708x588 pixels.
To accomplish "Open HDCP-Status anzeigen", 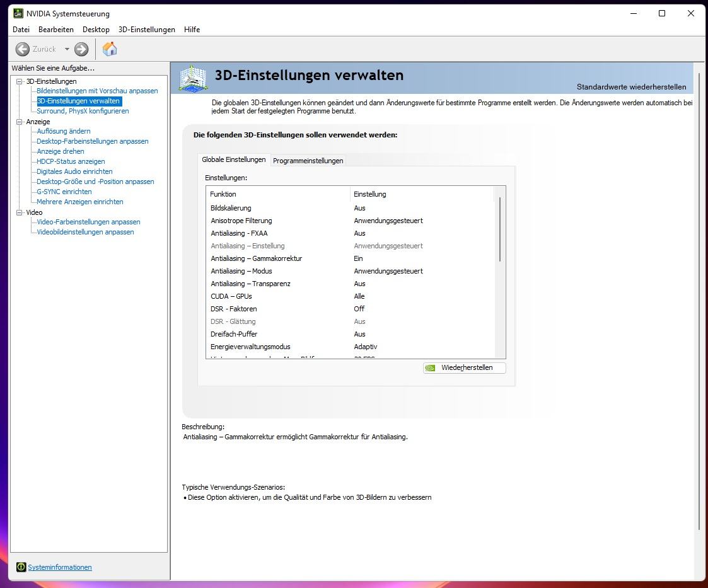I will point(71,161).
